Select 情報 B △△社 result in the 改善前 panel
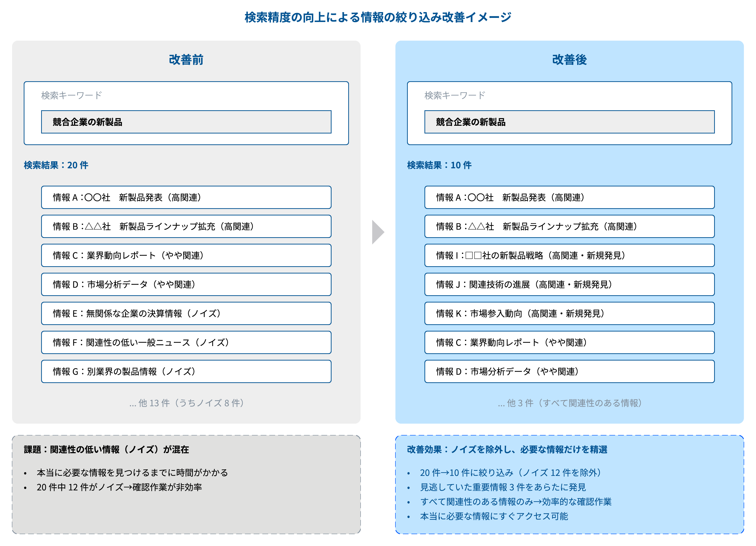The image size is (756, 546). [186, 227]
